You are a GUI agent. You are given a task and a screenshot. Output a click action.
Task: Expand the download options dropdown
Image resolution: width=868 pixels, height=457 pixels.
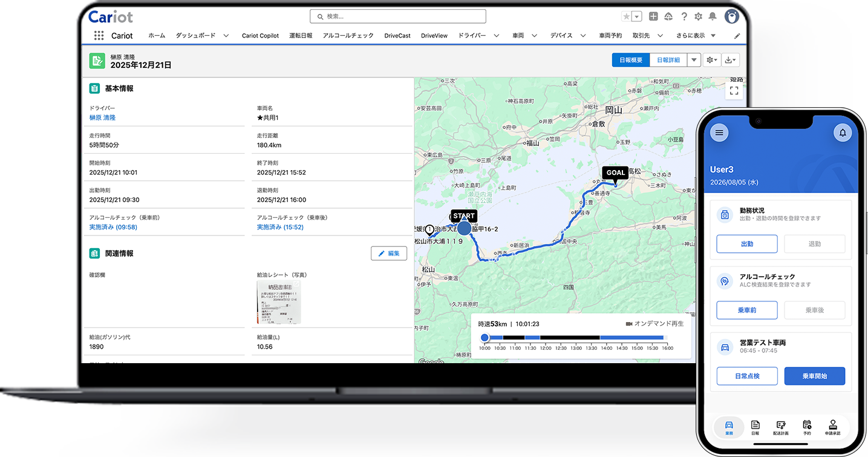point(731,60)
